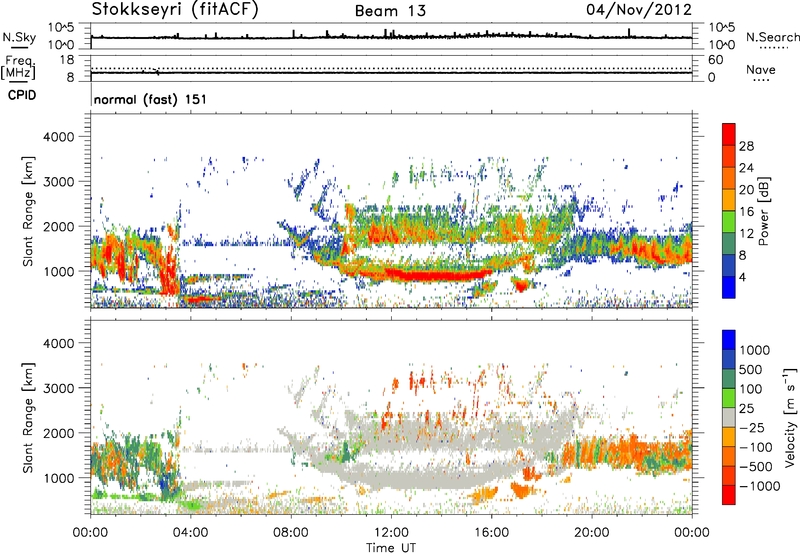Image resolution: width=800 pixels, height=554 pixels.
Task: Click the '4000' tick of the power panel
Action: (59, 137)
